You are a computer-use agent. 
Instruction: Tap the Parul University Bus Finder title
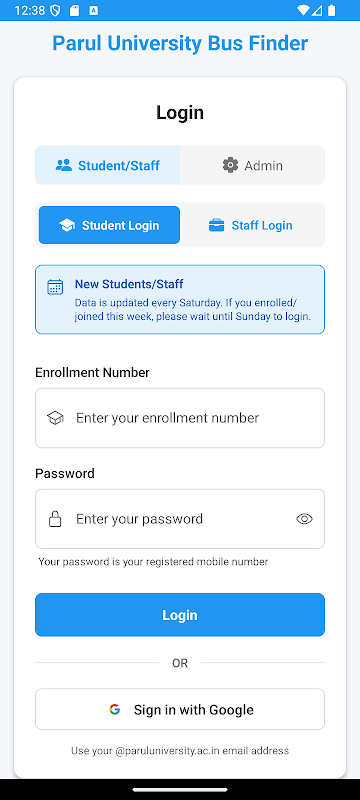pyautogui.click(x=180, y=43)
